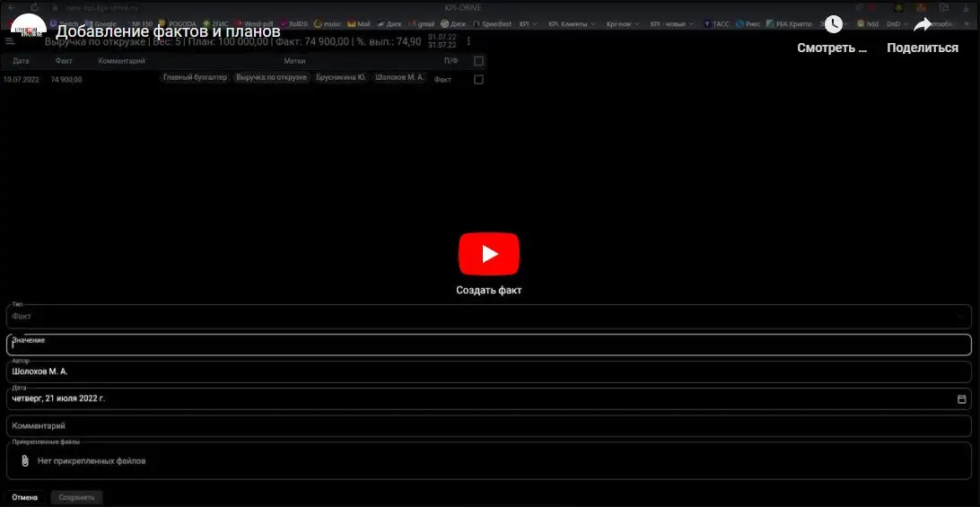
Task: Open the 'Mail' bookmark
Action: click(359, 23)
